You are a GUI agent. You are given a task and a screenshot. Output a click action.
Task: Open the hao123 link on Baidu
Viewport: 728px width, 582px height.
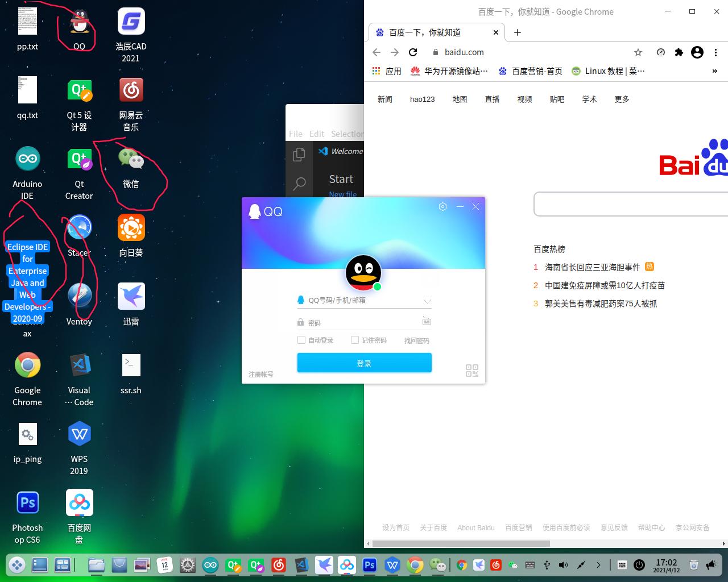(x=423, y=99)
